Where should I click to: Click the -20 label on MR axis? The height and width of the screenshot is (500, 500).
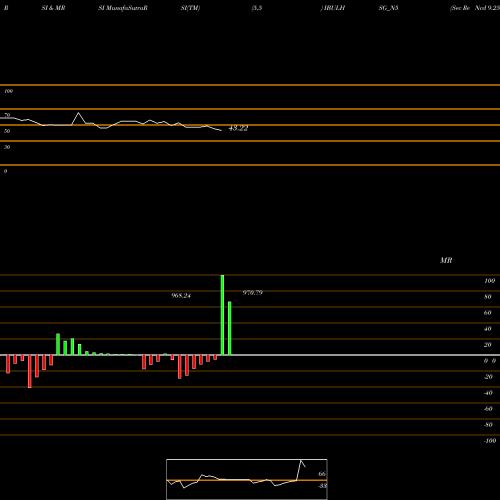(x=488, y=377)
